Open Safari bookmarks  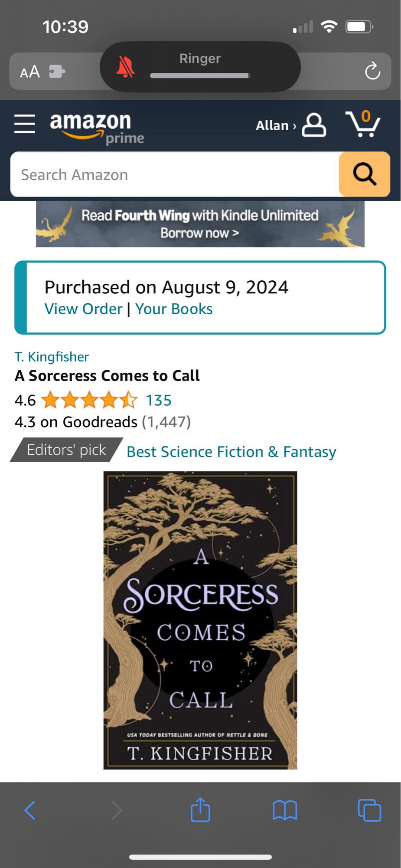tap(284, 810)
